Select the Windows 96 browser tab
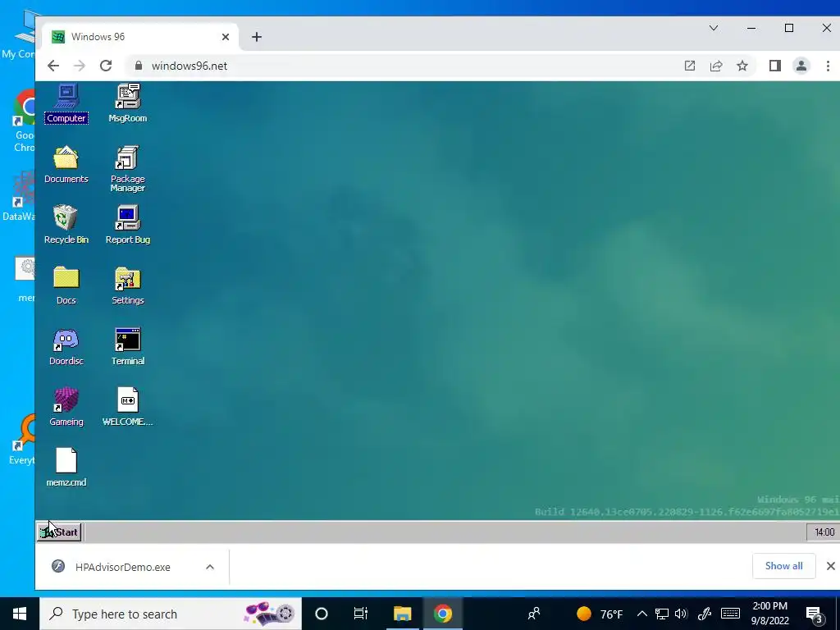This screenshot has height=630, width=840. click(139, 37)
